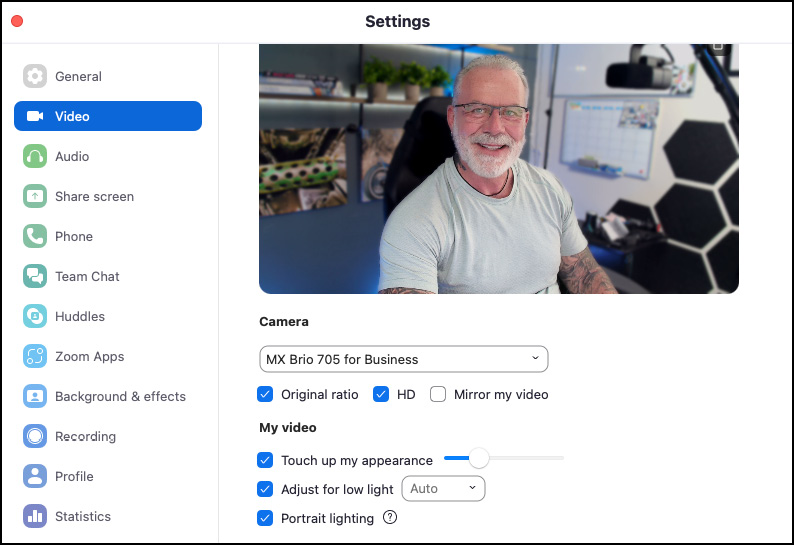
Task: Switch to Phone settings
Action: pos(108,236)
